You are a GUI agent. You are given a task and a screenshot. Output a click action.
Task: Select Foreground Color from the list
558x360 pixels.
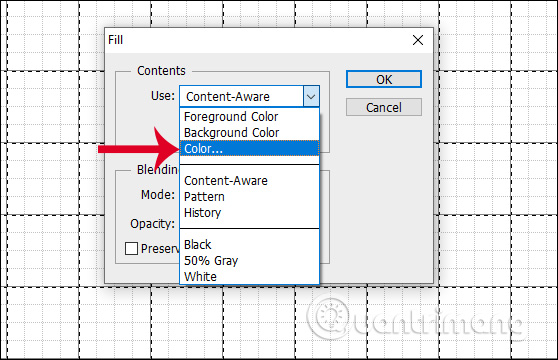coord(249,117)
